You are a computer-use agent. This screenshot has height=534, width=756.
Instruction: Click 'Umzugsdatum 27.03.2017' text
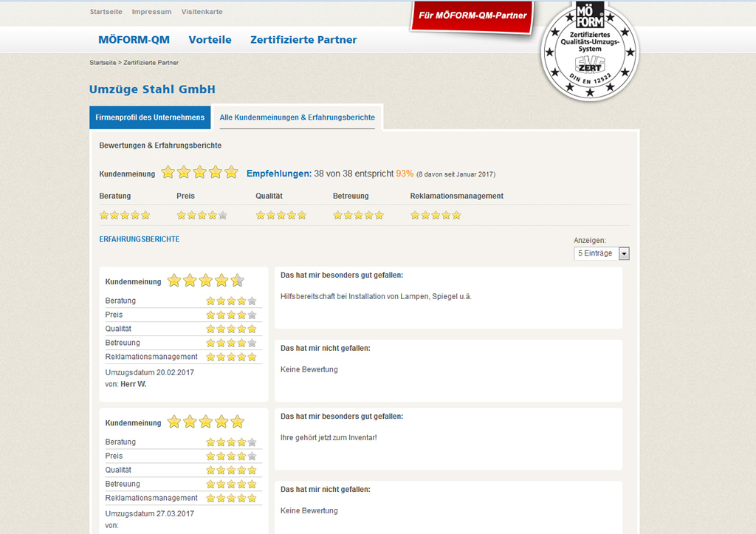pyautogui.click(x=149, y=514)
